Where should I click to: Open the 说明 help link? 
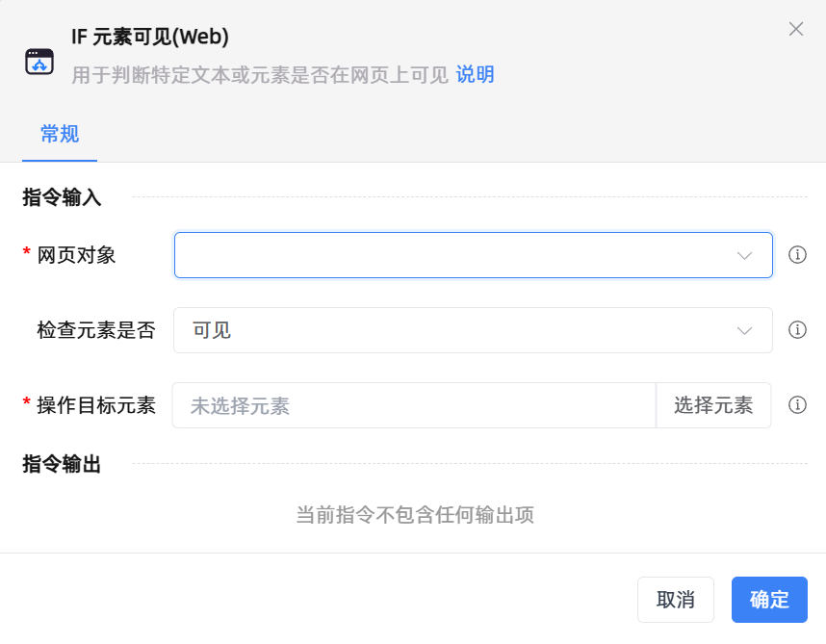point(475,75)
